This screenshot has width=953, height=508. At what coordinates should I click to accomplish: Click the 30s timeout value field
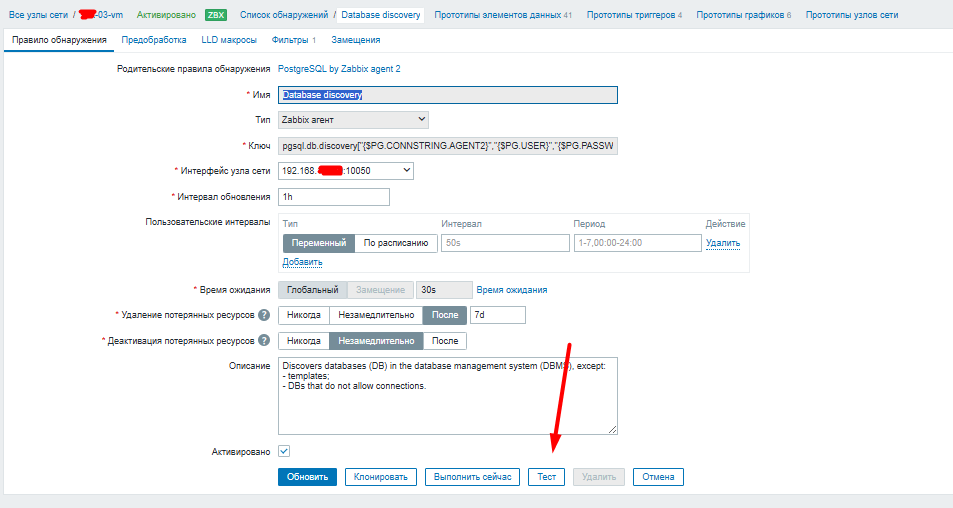coord(444,290)
